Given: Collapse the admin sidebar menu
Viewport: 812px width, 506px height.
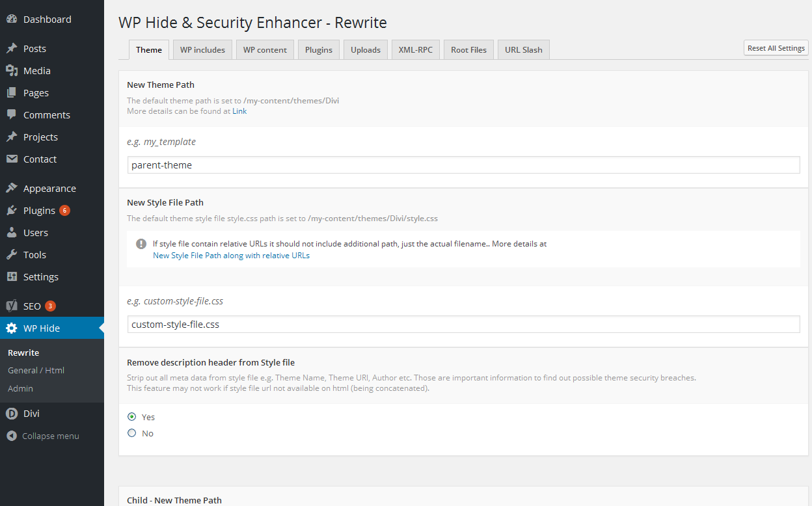Looking at the screenshot, I should [43, 436].
